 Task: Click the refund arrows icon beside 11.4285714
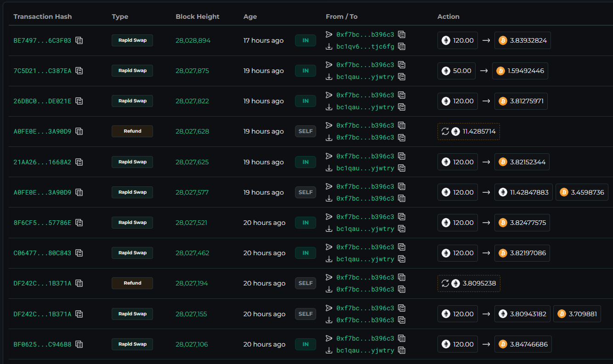[445, 131]
